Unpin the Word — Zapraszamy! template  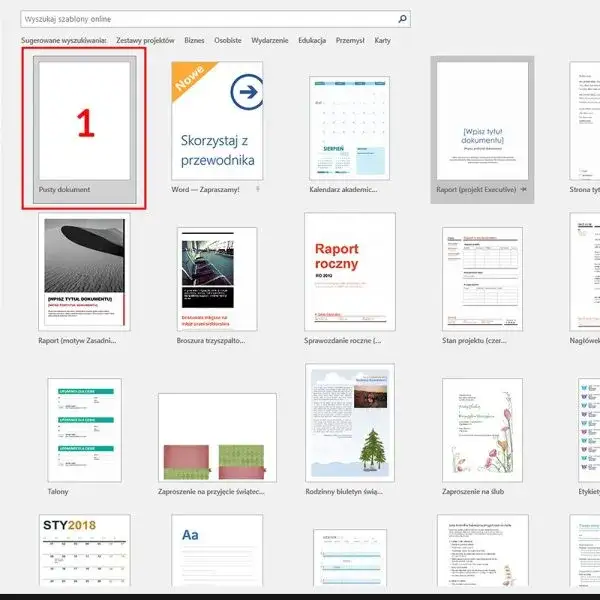pos(258,189)
